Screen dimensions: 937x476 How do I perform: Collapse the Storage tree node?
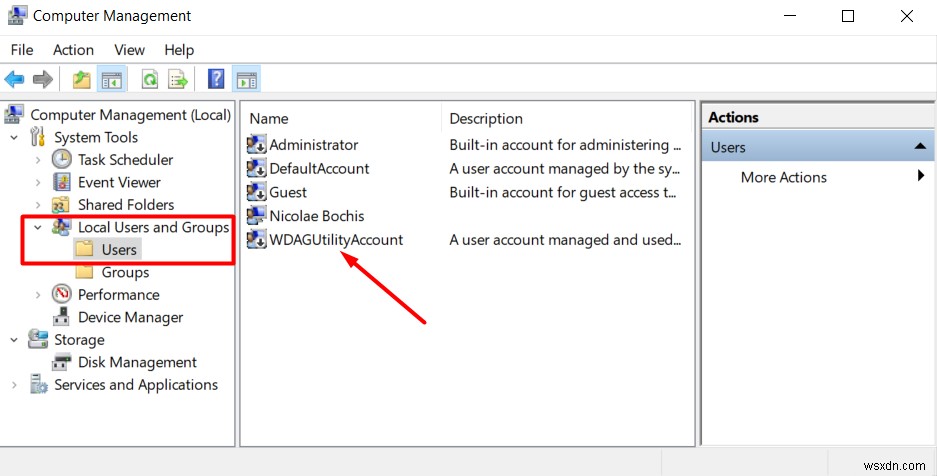tap(14, 340)
